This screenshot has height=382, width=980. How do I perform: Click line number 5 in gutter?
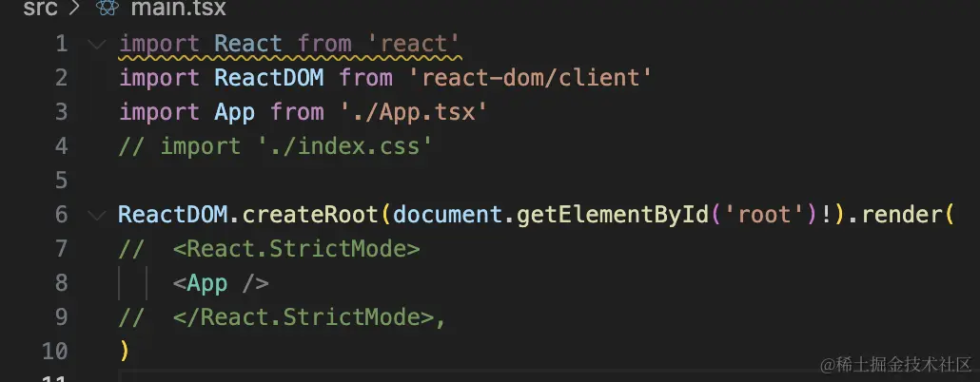(x=61, y=181)
